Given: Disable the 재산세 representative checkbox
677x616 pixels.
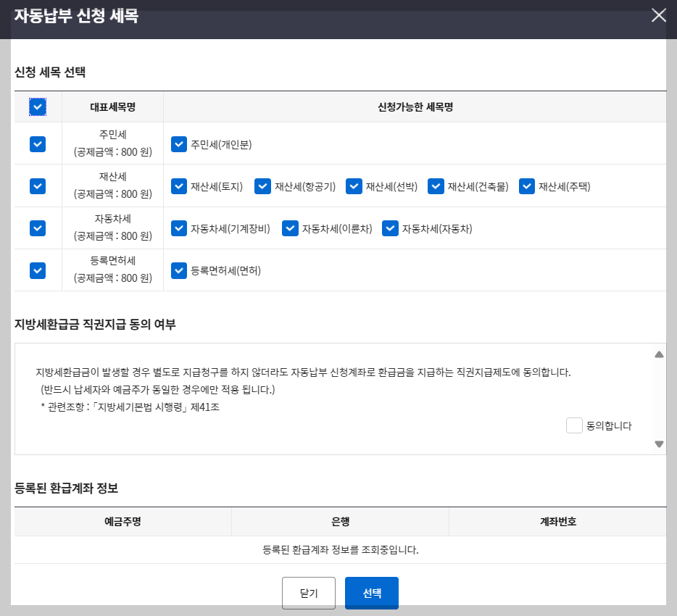Looking at the screenshot, I should pos(37,186).
